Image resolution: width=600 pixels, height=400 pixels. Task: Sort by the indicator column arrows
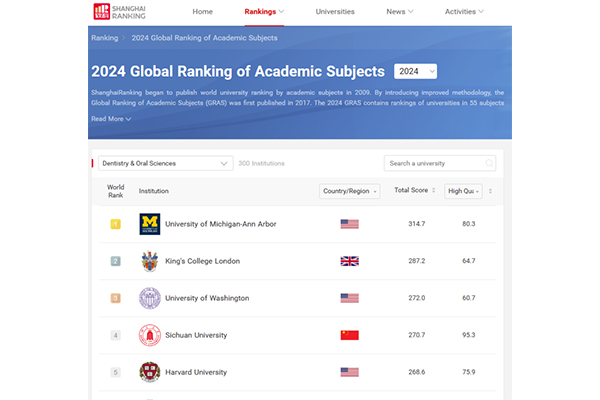(x=490, y=191)
